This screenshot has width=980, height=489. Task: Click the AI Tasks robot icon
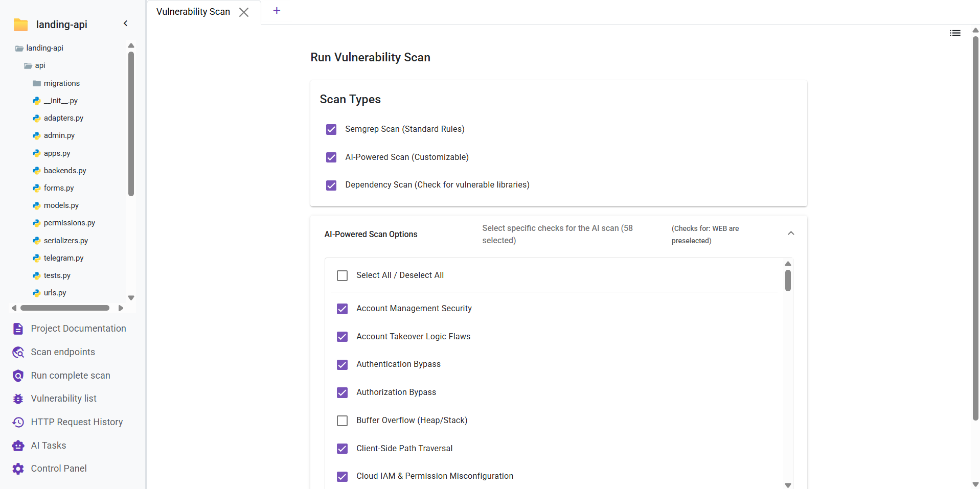coord(18,445)
